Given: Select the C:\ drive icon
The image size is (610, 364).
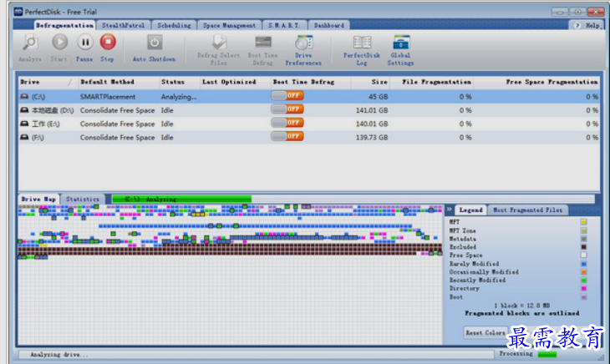Looking at the screenshot, I should click(x=24, y=96).
